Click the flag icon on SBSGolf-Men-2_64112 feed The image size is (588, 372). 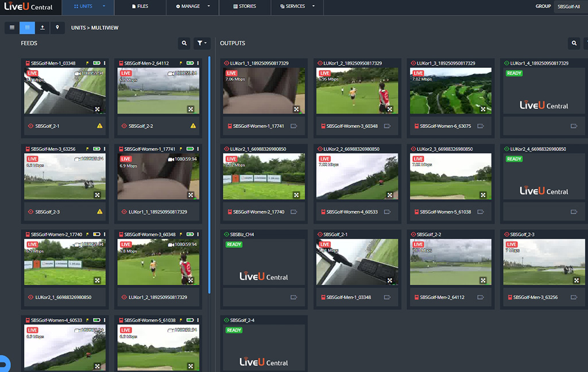(181, 63)
